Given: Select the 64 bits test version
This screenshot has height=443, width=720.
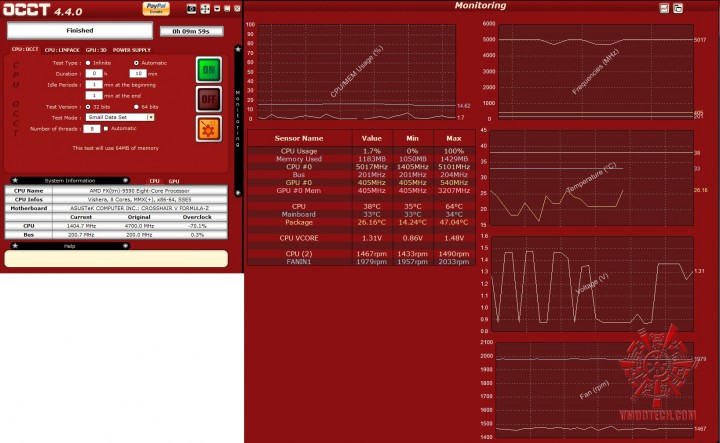Looking at the screenshot, I should click(x=136, y=107).
